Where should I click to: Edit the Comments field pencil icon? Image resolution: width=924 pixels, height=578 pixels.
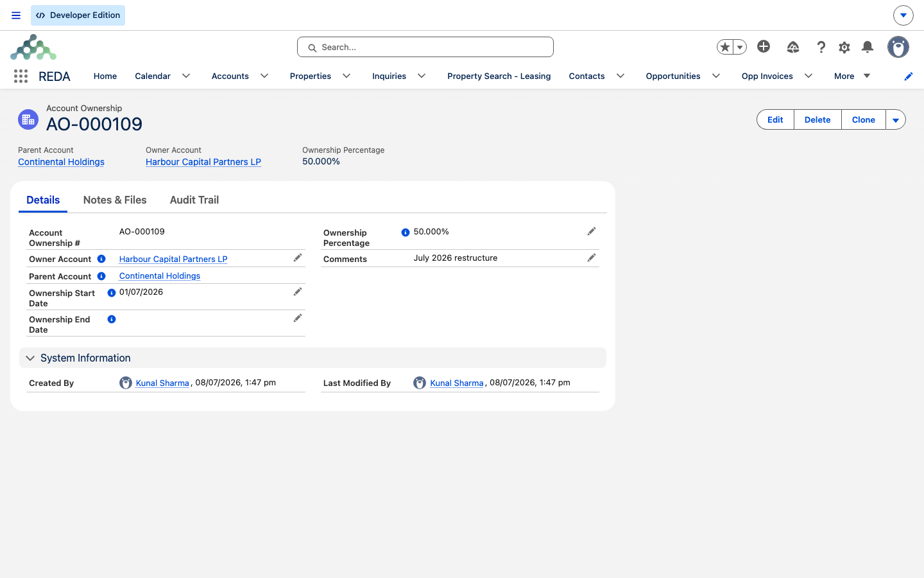coord(592,258)
